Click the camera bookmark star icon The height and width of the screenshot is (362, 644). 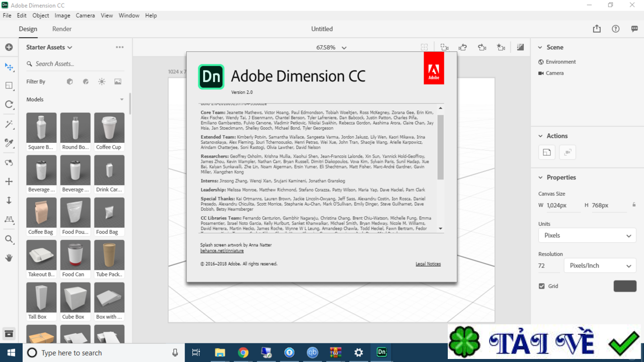[x=501, y=47]
